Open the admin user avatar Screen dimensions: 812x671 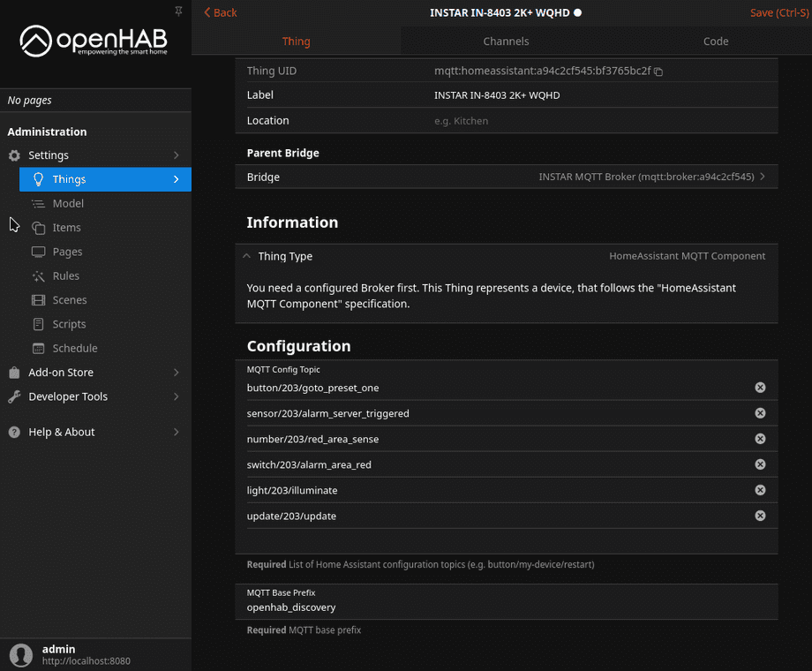[x=19, y=654]
